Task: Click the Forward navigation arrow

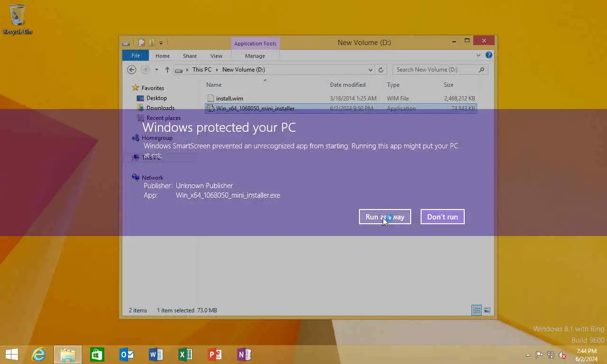Action: point(145,70)
